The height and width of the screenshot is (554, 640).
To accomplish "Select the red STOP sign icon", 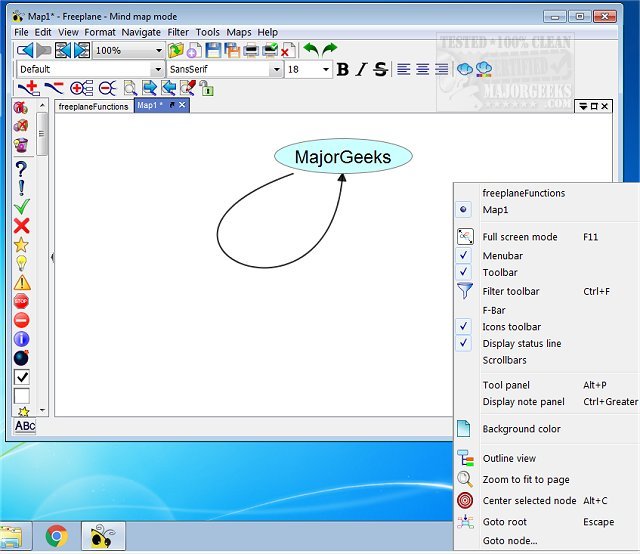I will [x=21, y=301].
